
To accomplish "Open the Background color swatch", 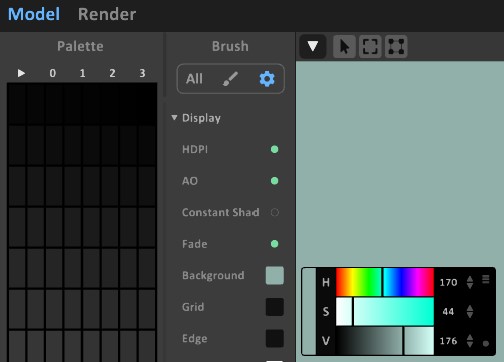I will point(275,275).
